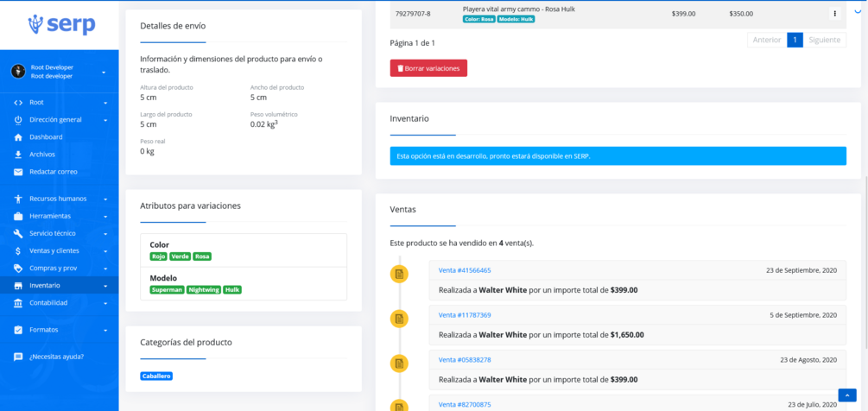Viewport: 868px width, 411px height.
Task: Click the timeline icon for Venta #05838278
Action: tap(400, 364)
